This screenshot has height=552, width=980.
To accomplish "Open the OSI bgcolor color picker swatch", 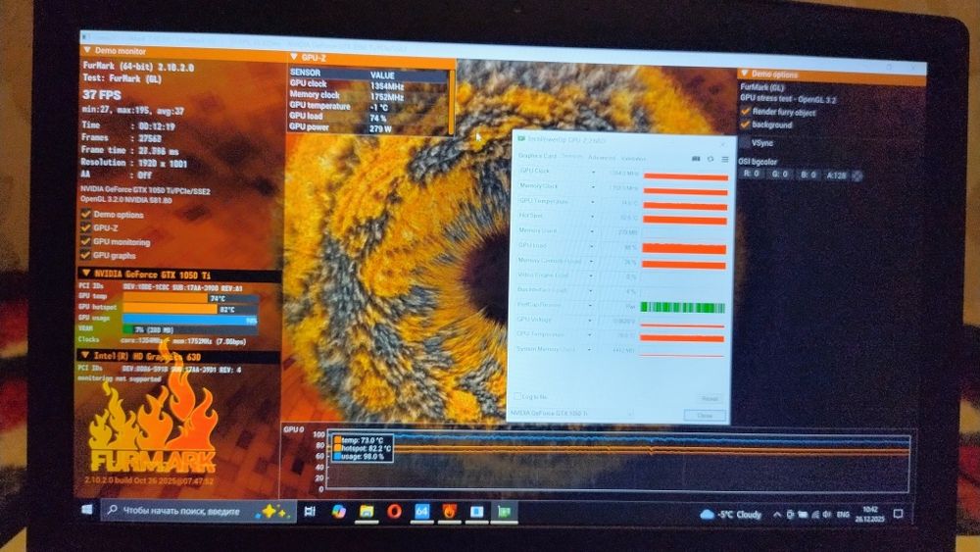I will [857, 176].
